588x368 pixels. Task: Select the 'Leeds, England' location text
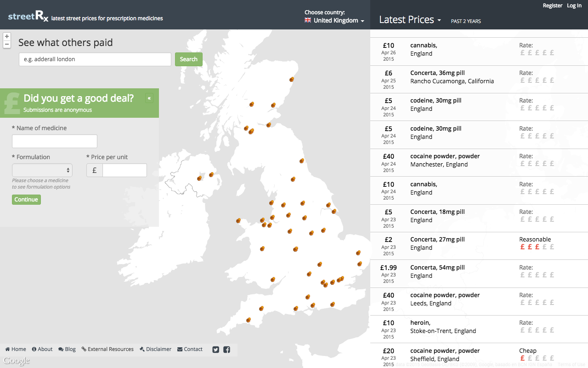(431, 303)
